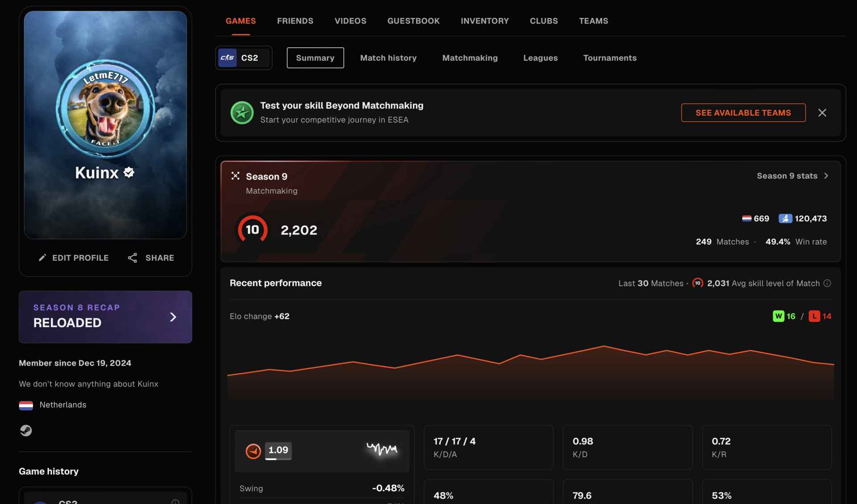Open the Leagues sub-tab
The image size is (857, 504).
click(x=541, y=58)
